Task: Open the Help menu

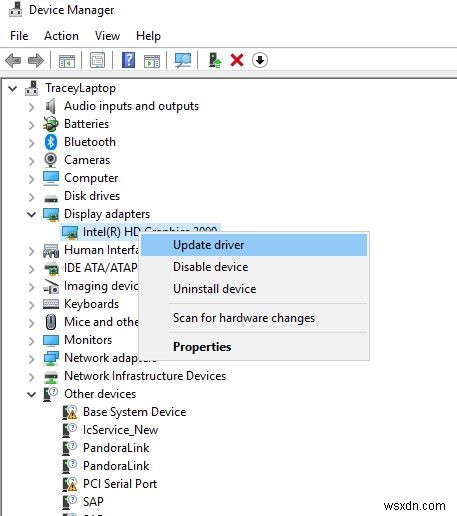Action: tap(148, 36)
